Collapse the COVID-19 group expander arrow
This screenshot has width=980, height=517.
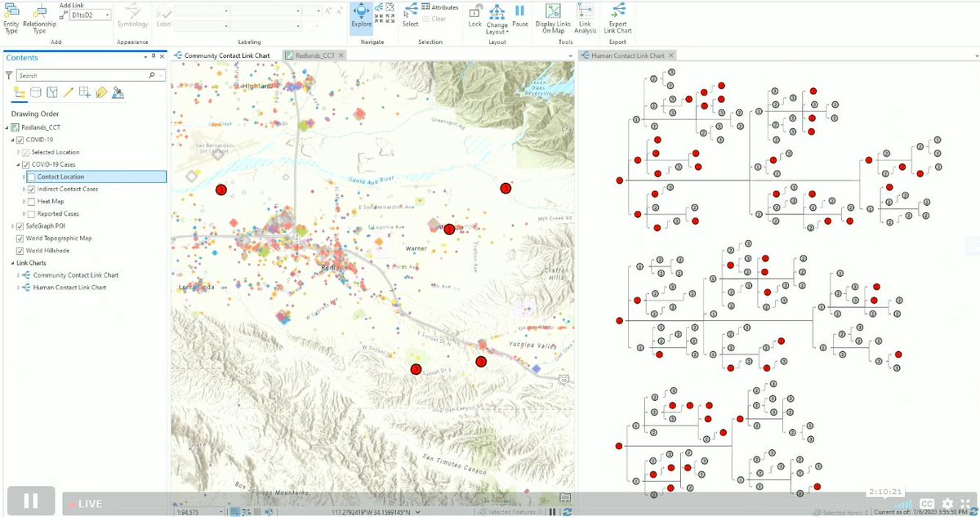point(12,140)
